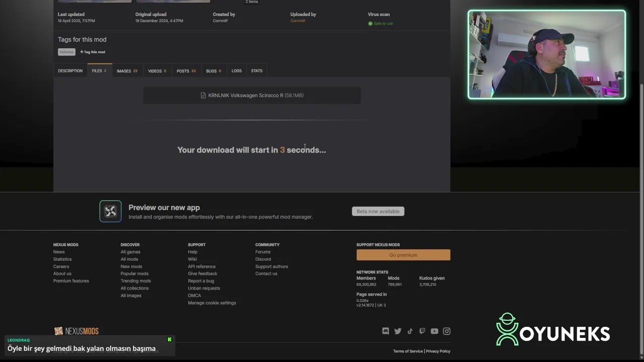Open the Statistics footer link
Viewport: 644px width, 362px height.
(62, 259)
